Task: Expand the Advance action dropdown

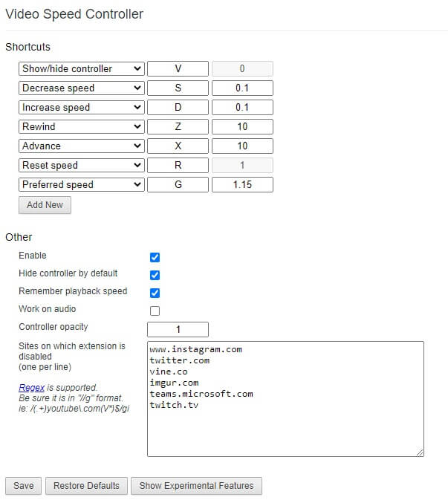Action: (x=82, y=146)
